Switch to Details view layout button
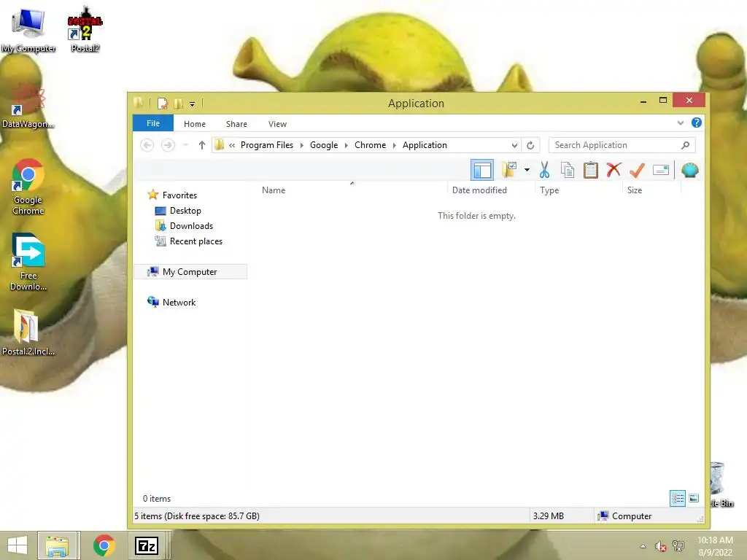Viewport: 747px width, 560px height. click(678, 499)
